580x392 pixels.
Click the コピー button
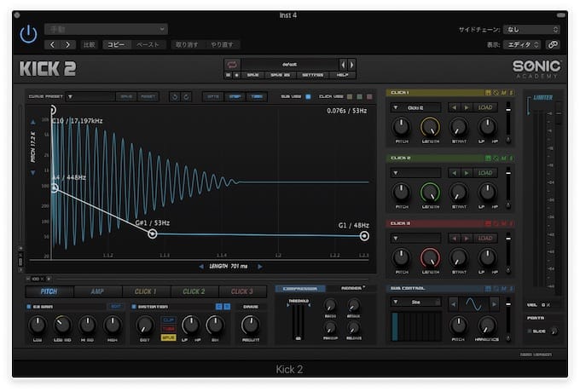pos(116,44)
